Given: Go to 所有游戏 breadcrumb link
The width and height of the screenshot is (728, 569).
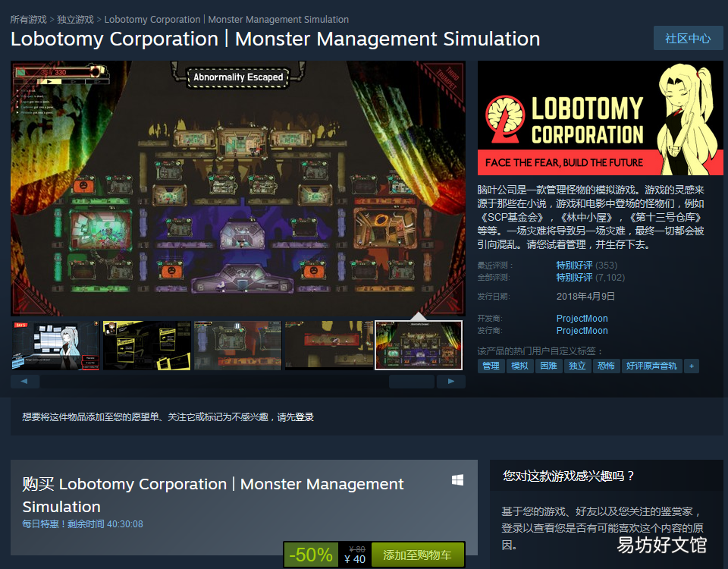Looking at the screenshot, I should 28,20.
